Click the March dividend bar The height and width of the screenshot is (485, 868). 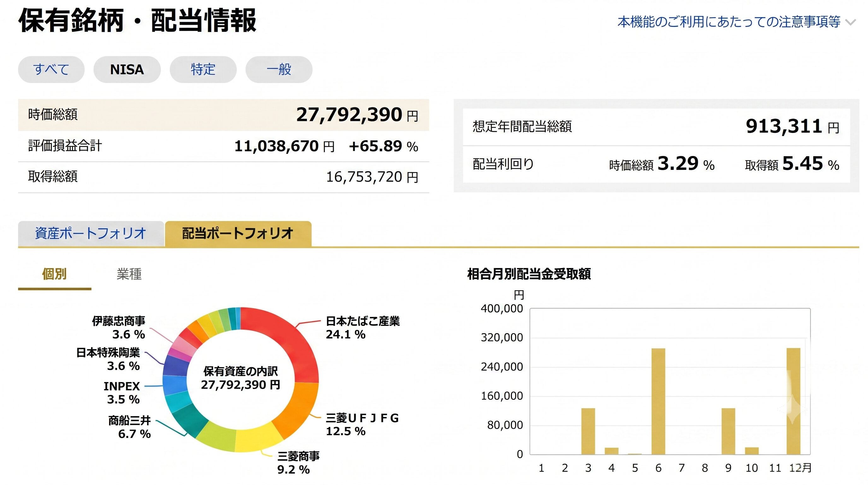point(588,431)
